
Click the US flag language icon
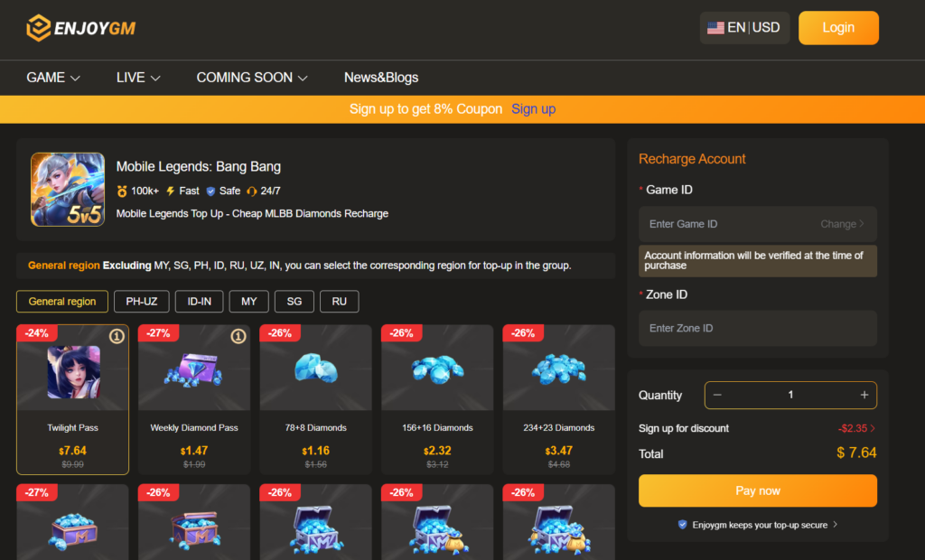715,28
